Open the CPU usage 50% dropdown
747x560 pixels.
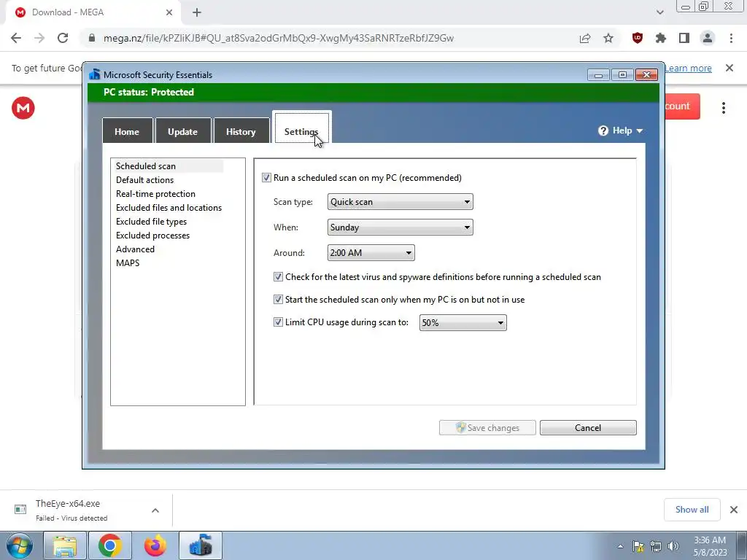pyautogui.click(x=463, y=323)
